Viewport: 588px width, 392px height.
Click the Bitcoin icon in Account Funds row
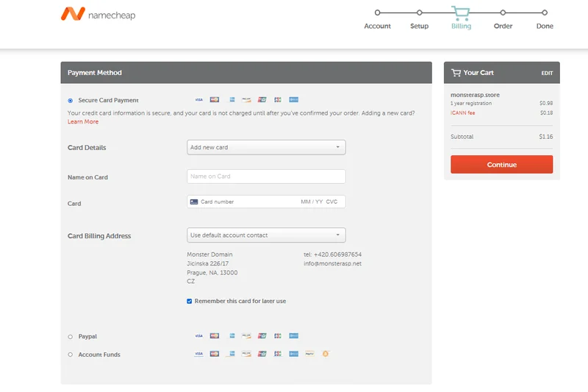click(326, 354)
